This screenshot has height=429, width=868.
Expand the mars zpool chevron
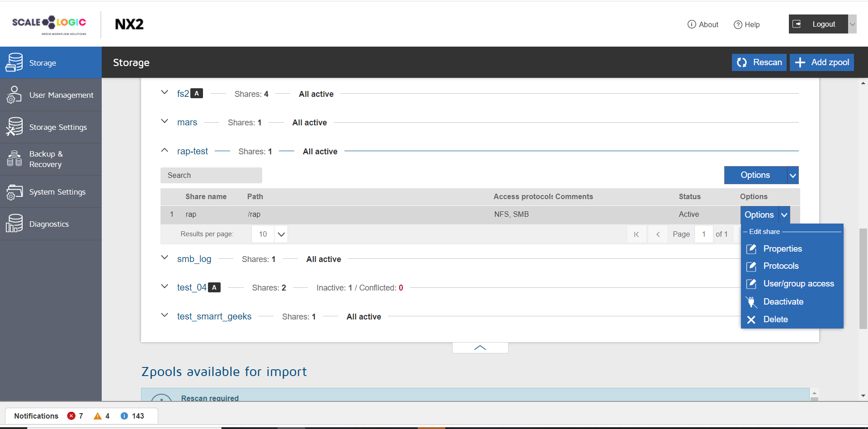[165, 121]
